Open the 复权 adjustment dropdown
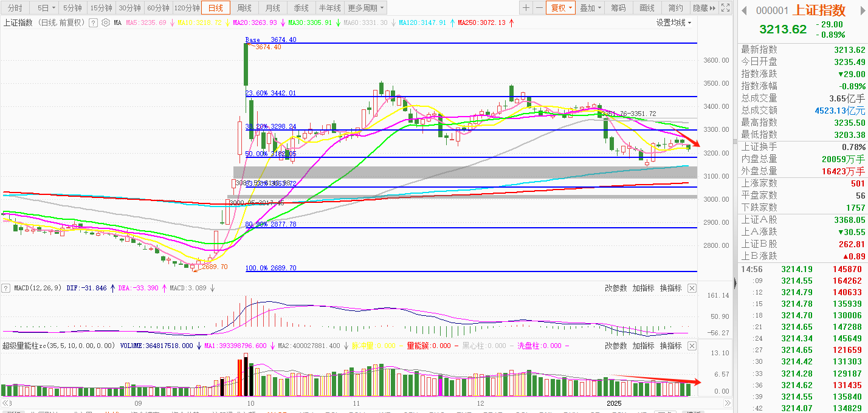The image size is (868, 413). [x=560, y=8]
